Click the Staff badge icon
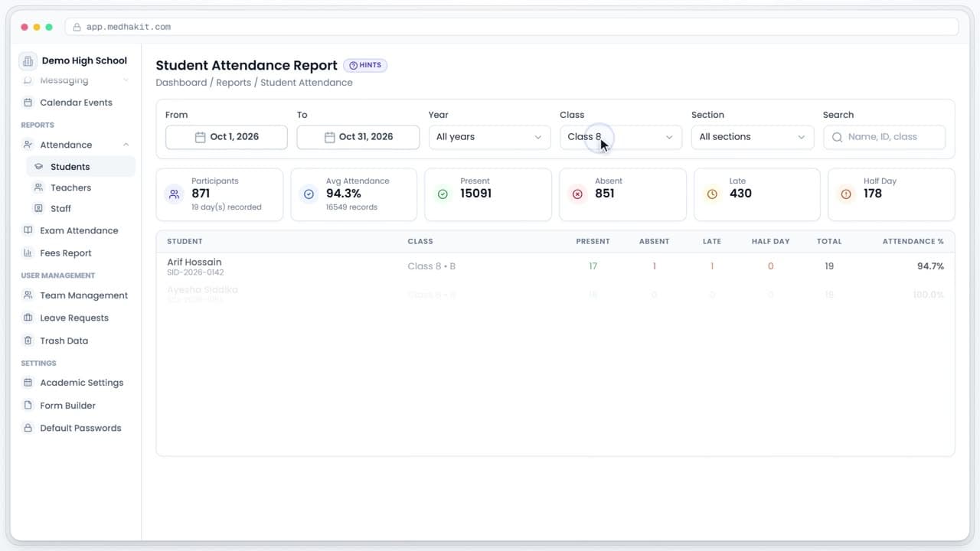The height and width of the screenshot is (551, 980). (x=39, y=208)
